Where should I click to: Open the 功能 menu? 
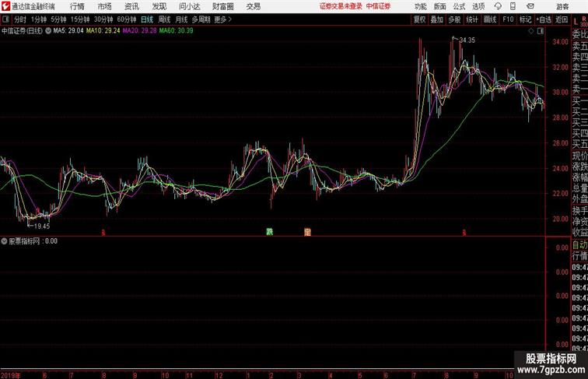click(420, 6)
